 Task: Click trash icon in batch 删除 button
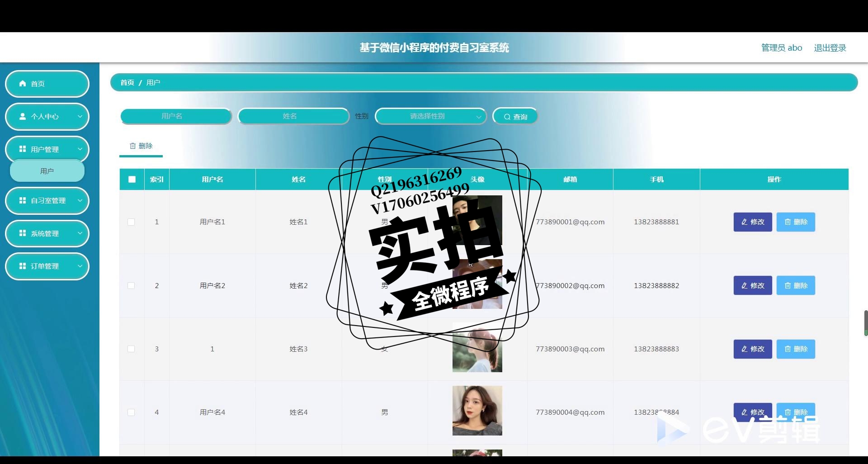[133, 146]
